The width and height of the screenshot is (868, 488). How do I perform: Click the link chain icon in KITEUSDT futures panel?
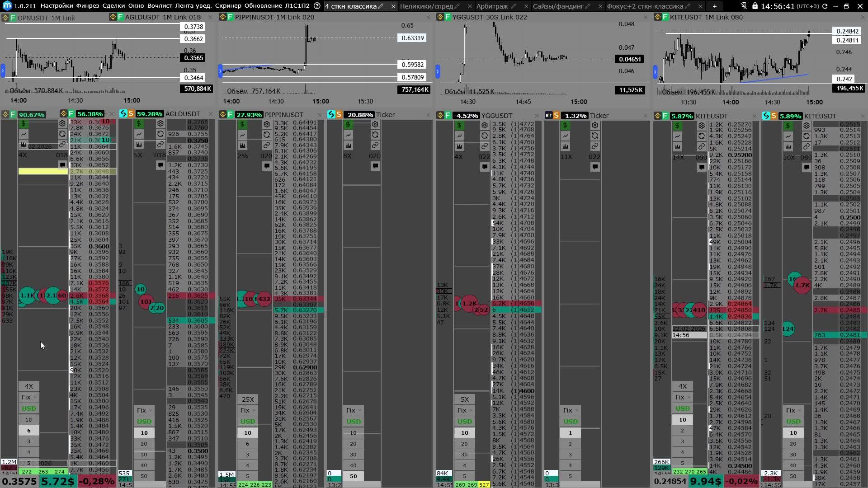(x=701, y=146)
